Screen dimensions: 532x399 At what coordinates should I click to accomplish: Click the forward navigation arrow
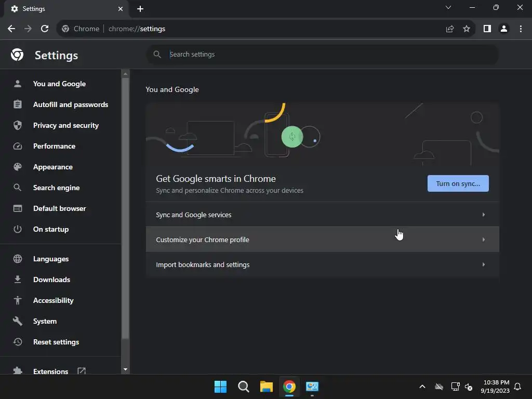[28, 29]
